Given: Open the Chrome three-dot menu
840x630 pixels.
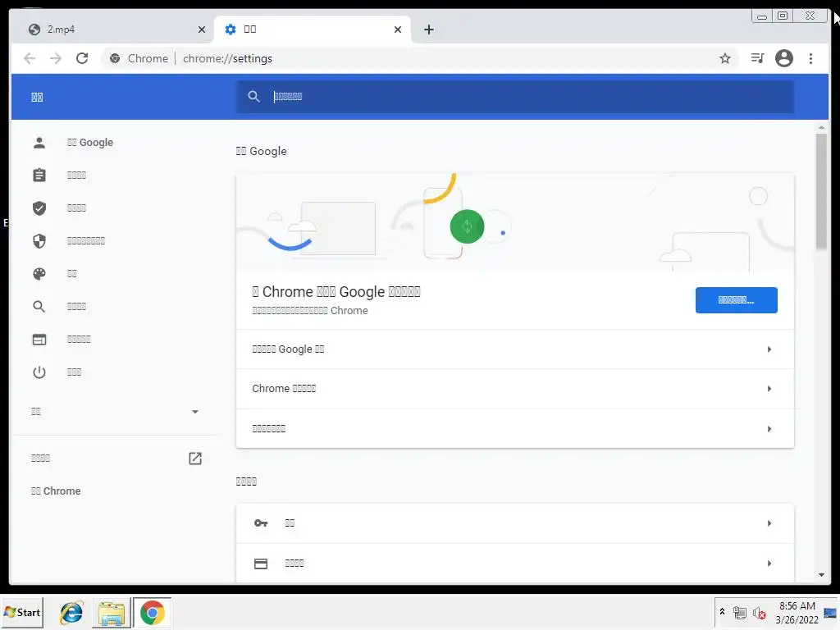Looking at the screenshot, I should click(810, 58).
